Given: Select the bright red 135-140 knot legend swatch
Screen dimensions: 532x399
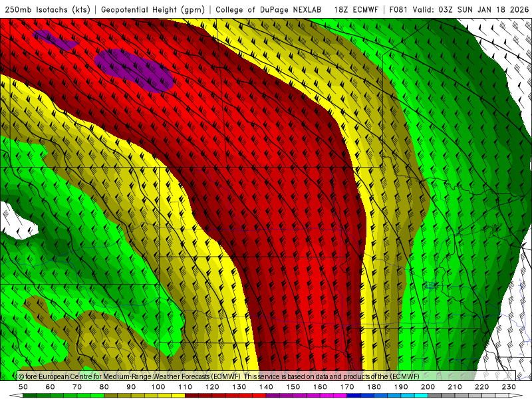Looking at the screenshot, I should (x=259, y=396).
